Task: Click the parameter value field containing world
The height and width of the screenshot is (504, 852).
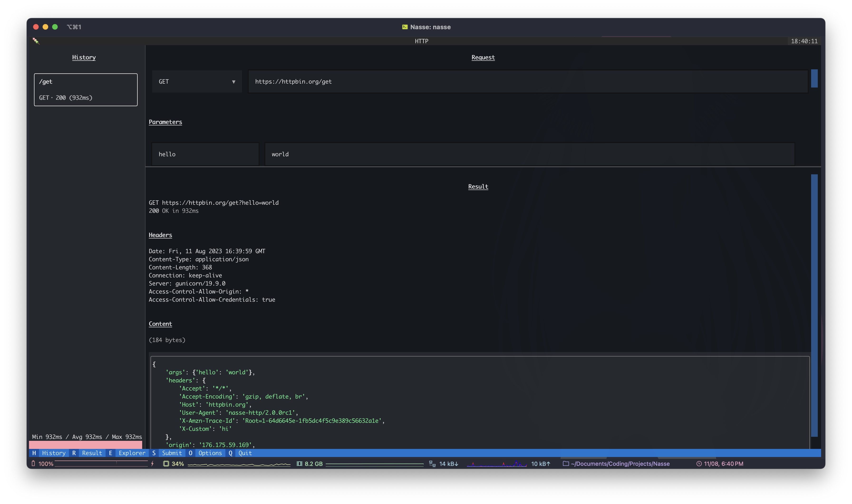Action: 529,154
